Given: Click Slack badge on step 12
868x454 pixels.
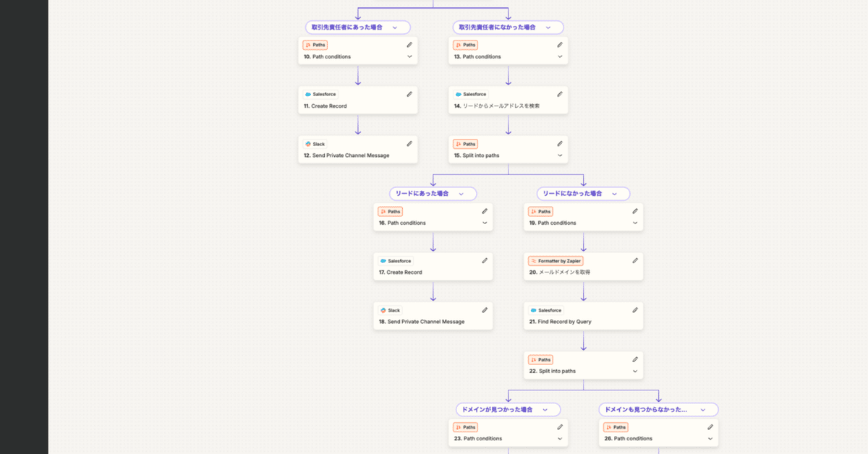Looking at the screenshot, I should tap(315, 144).
